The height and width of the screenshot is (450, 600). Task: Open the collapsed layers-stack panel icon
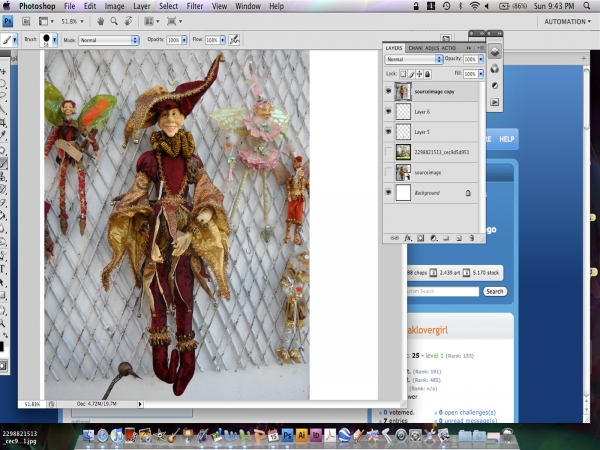494,51
